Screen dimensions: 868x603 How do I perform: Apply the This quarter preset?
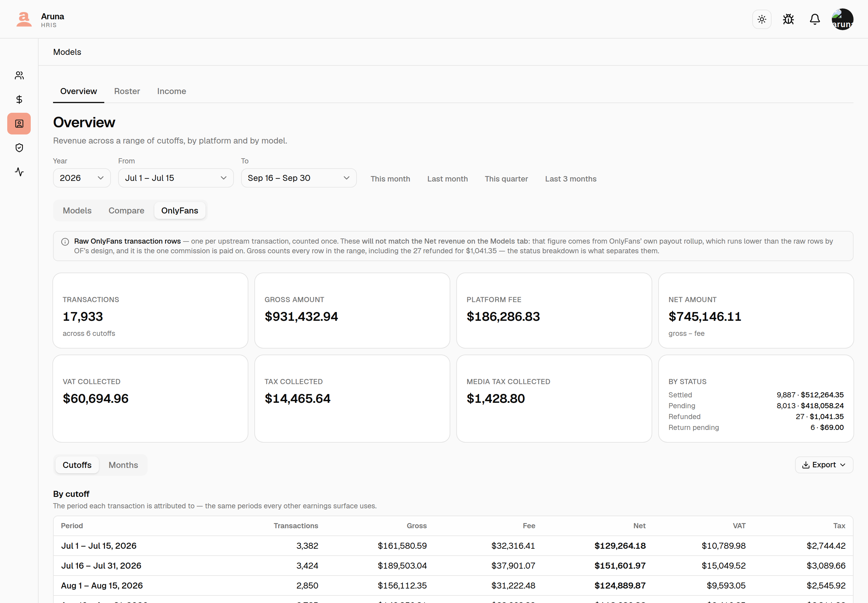point(506,179)
